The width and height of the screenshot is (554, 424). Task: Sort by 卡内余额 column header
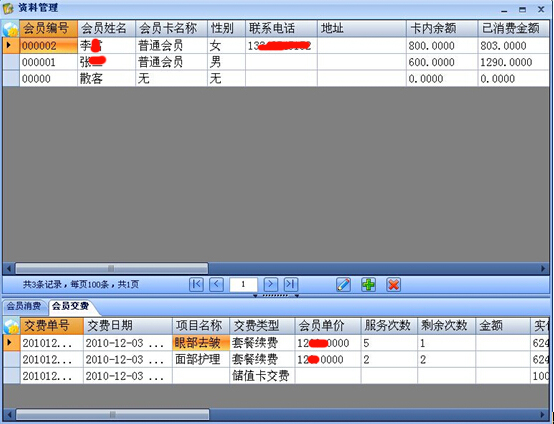tap(442, 29)
